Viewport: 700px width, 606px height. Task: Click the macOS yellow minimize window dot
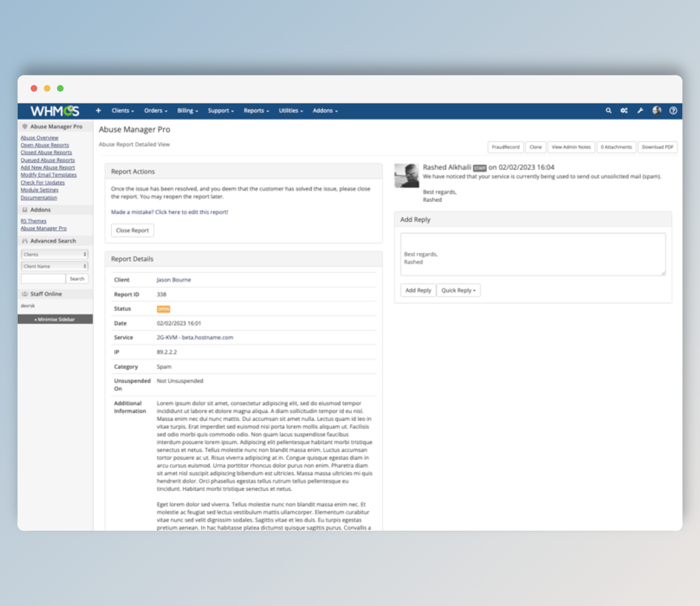pos(47,88)
